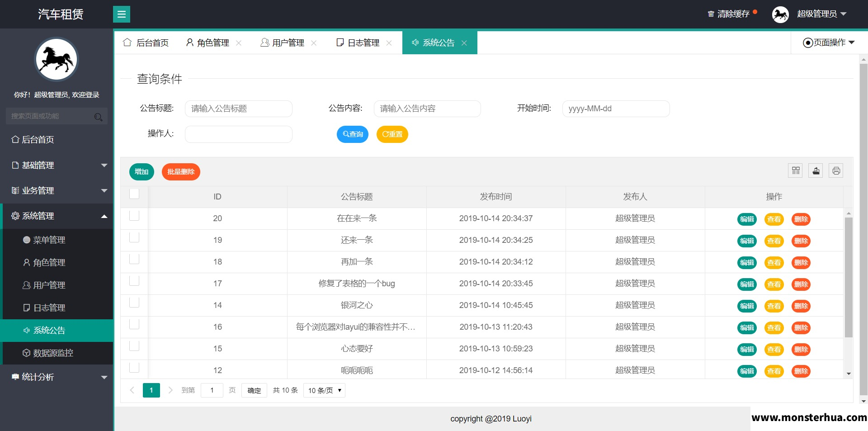This screenshot has height=431, width=868.
Task: Click the orange 重置 button
Action: pos(392,134)
